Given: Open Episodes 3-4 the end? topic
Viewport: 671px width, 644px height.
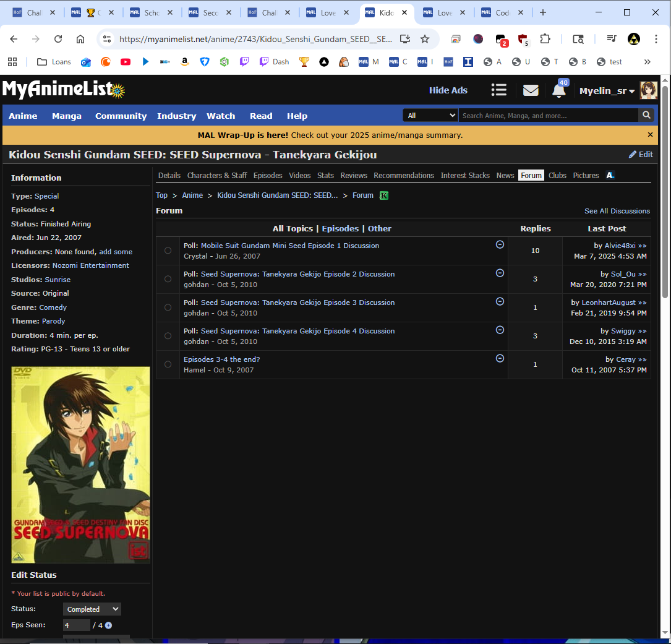Looking at the screenshot, I should 221,359.
